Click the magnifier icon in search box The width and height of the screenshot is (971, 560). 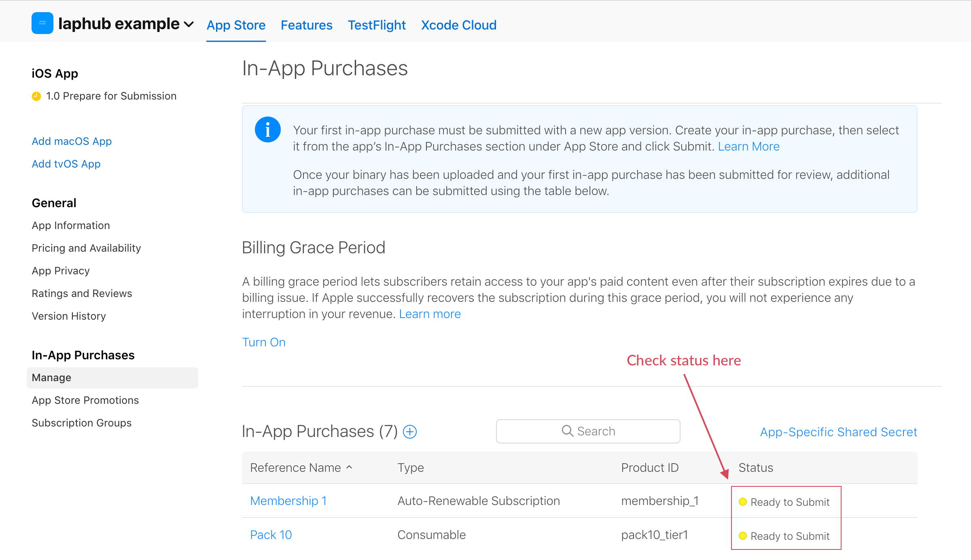tap(567, 431)
